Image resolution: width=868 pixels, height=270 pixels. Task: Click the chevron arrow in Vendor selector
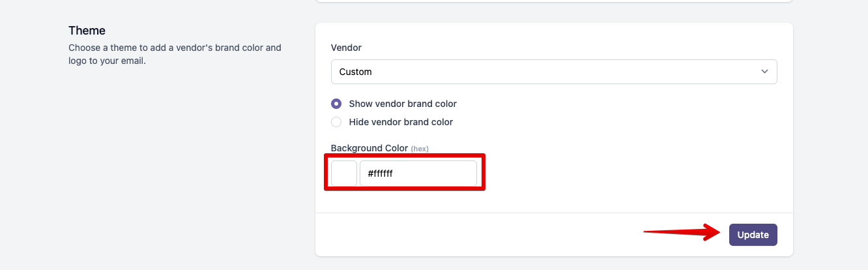pyautogui.click(x=764, y=72)
